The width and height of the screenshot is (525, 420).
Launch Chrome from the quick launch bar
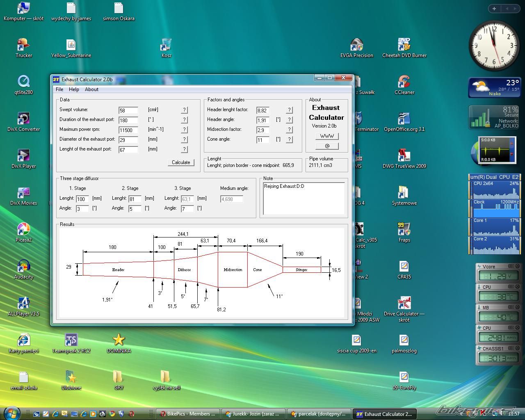click(x=112, y=414)
